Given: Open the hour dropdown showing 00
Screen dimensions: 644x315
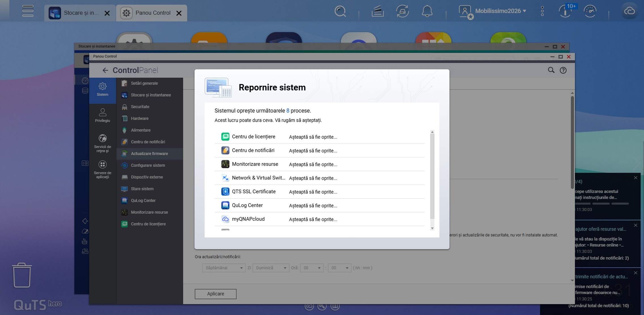Looking at the screenshot, I should tap(312, 268).
